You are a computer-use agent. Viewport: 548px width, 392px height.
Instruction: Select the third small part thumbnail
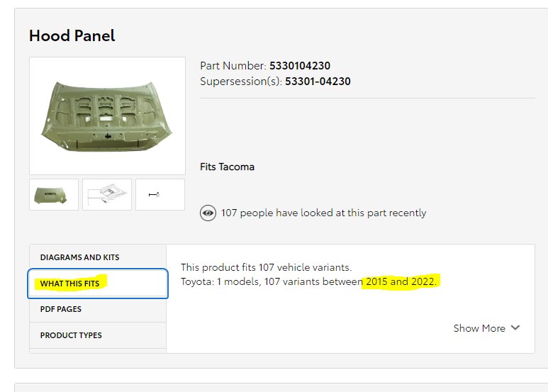pos(160,195)
